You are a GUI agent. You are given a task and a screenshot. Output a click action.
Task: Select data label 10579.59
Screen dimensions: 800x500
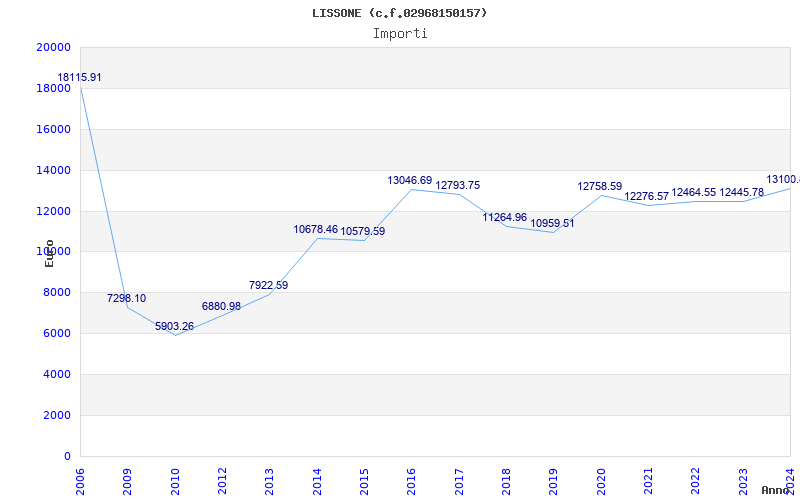click(x=363, y=232)
